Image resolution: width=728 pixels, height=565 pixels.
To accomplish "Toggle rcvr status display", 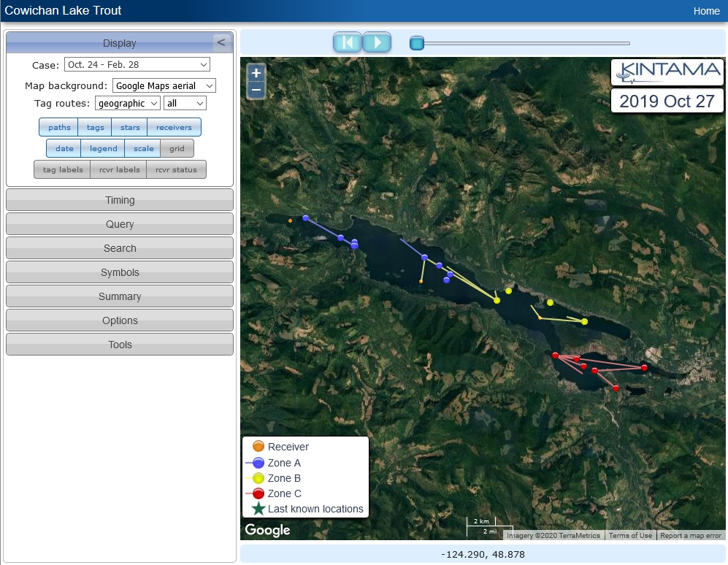I will [x=176, y=170].
